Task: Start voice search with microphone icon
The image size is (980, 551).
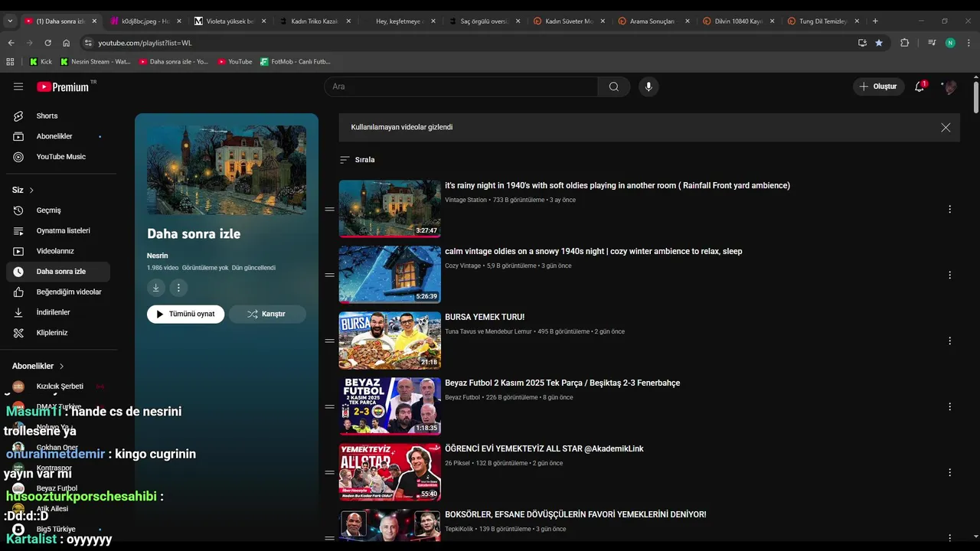Action: click(648, 86)
